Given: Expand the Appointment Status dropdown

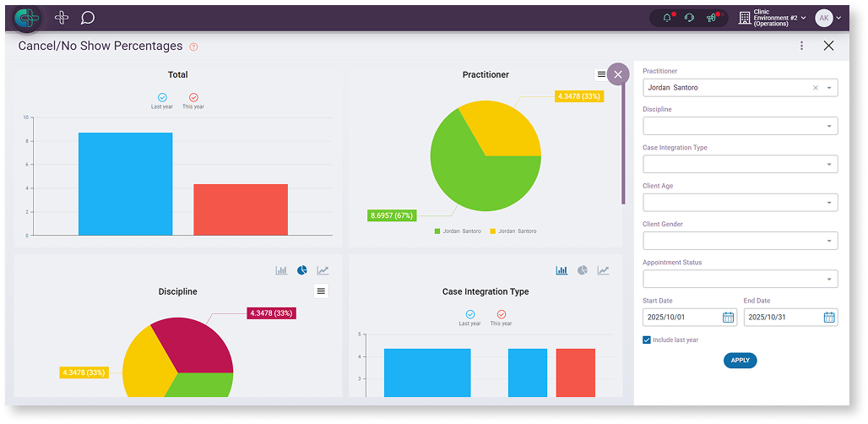Looking at the screenshot, I should pos(829,279).
